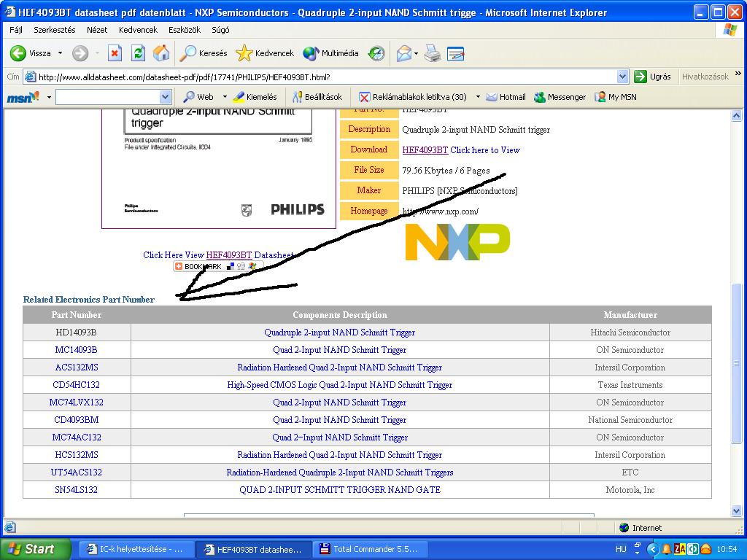Click the HU language indicator in tray

click(x=621, y=549)
